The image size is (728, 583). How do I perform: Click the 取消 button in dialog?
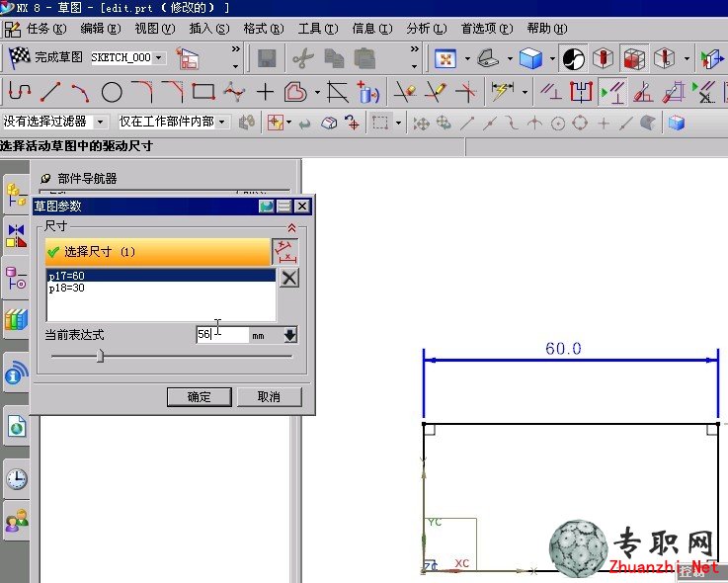tap(269, 397)
